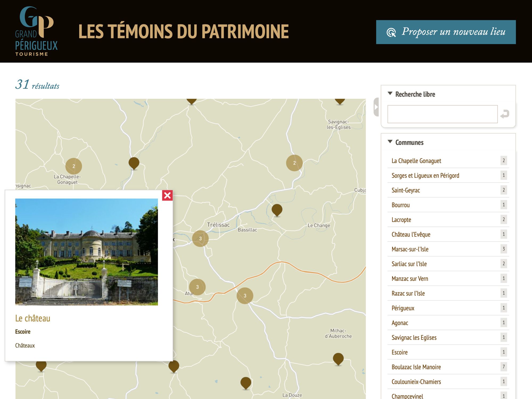Click the cluster marker 2 near La Chapelle-Gonaguet
The width and height of the screenshot is (532, 399).
[74, 165]
